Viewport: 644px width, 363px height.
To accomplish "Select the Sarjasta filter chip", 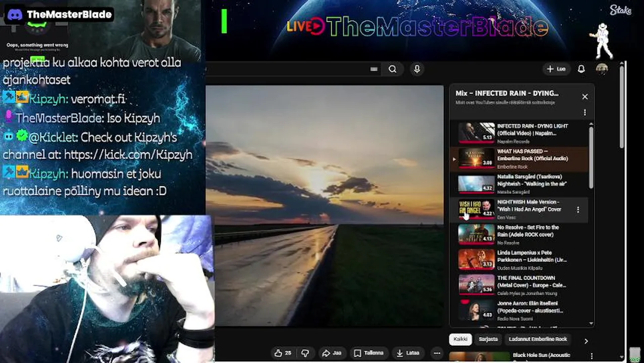I will click(x=488, y=339).
